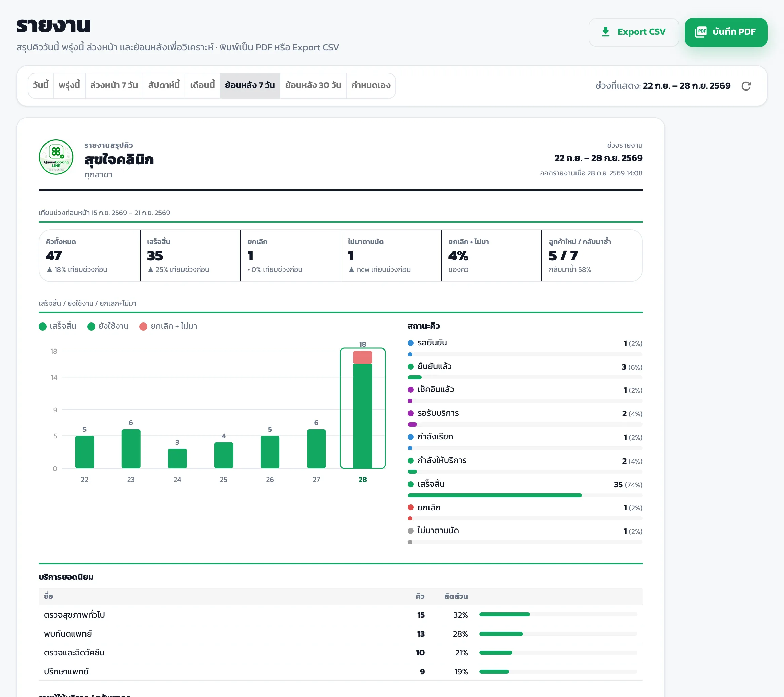Click the bar for day 25

click(x=224, y=456)
